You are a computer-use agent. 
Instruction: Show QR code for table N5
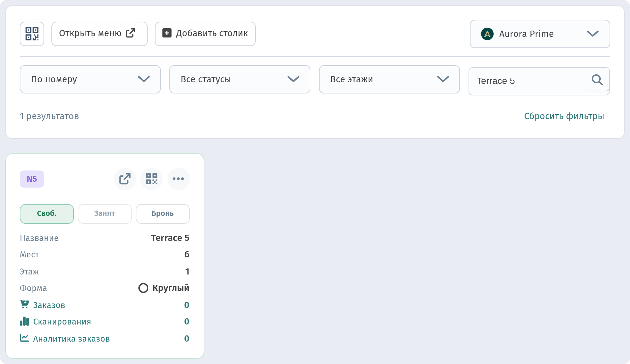[152, 179]
